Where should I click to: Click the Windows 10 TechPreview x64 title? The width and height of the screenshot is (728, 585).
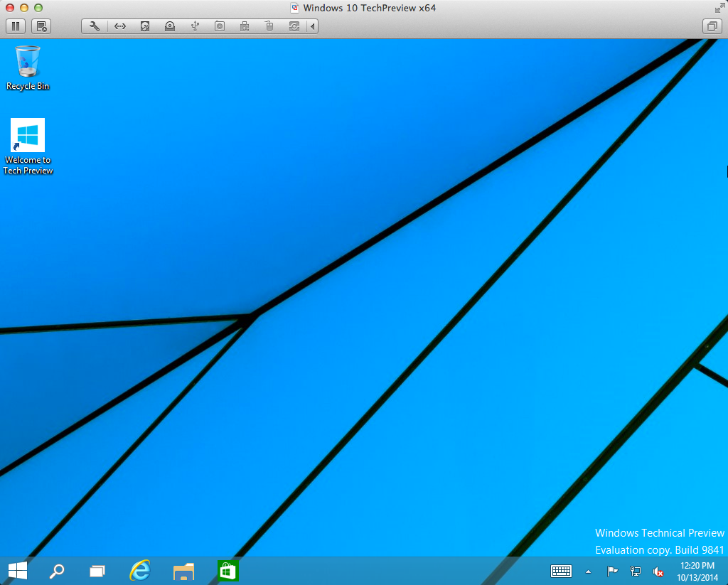click(x=370, y=8)
